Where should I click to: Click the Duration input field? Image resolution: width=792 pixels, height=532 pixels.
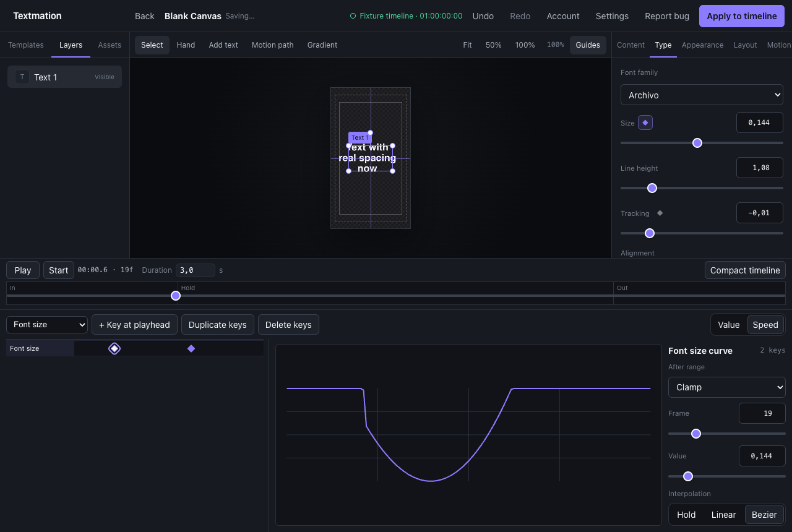point(196,270)
